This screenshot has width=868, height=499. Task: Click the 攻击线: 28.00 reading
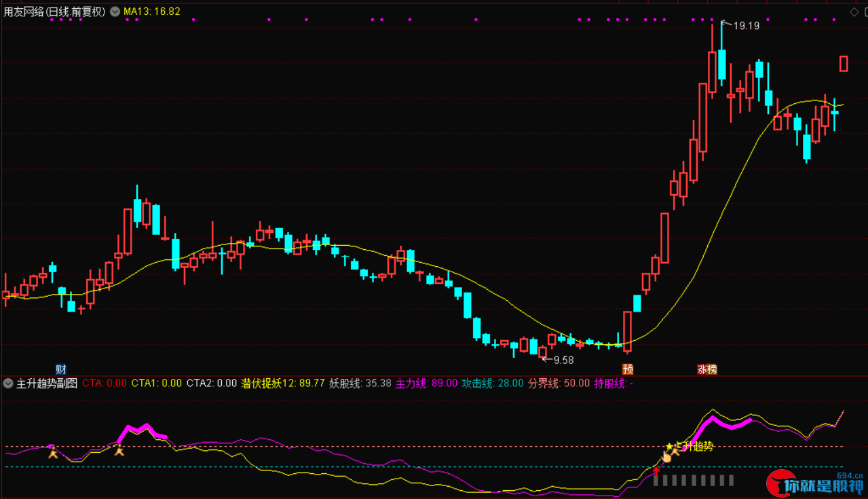pyautogui.click(x=493, y=383)
